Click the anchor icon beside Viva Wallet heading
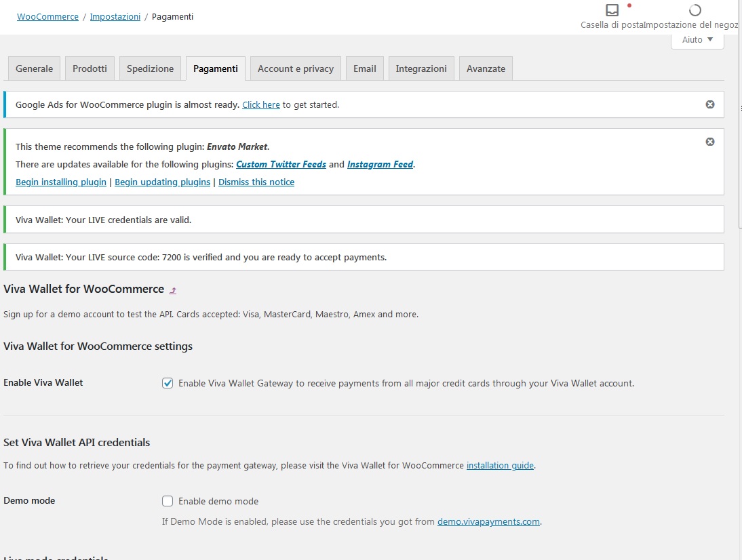742x560 pixels. click(173, 289)
